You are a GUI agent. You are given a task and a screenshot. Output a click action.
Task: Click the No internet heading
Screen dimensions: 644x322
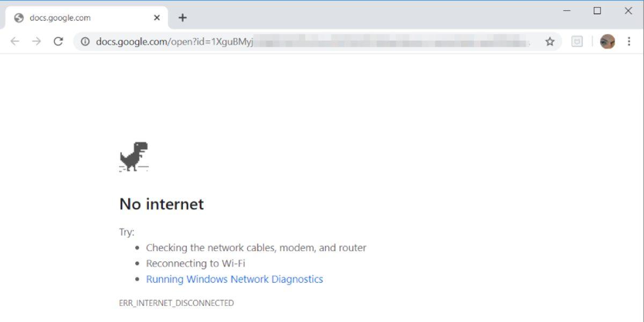162,204
